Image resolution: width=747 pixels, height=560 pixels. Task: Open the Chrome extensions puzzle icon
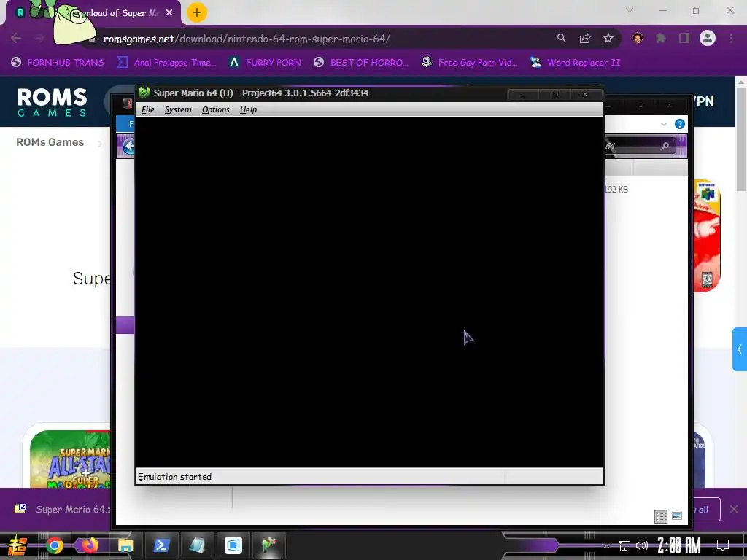661,38
